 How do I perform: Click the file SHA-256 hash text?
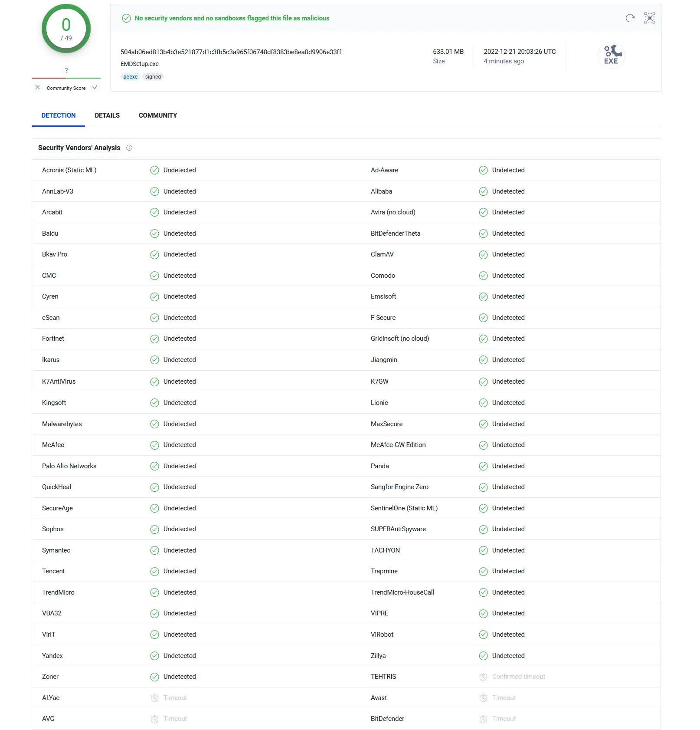(x=231, y=52)
